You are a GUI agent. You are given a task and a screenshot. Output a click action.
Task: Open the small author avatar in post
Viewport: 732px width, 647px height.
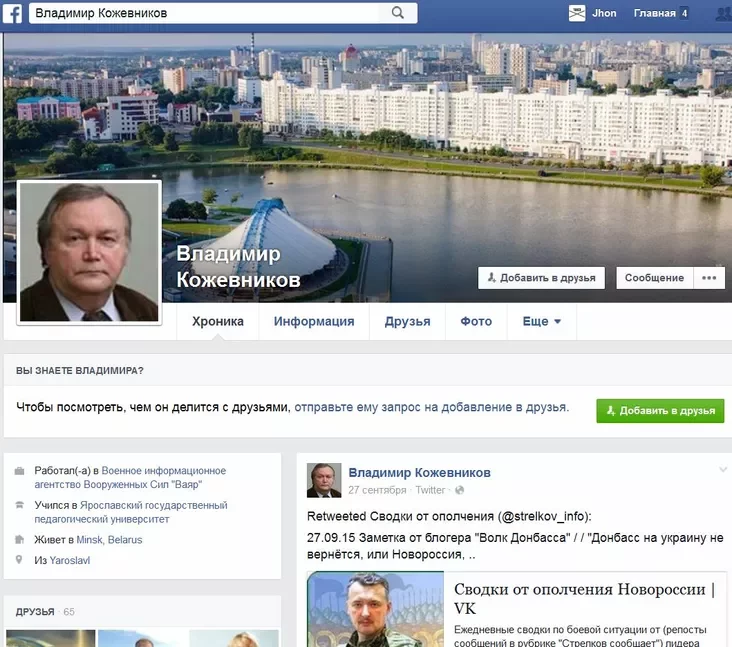(x=324, y=480)
